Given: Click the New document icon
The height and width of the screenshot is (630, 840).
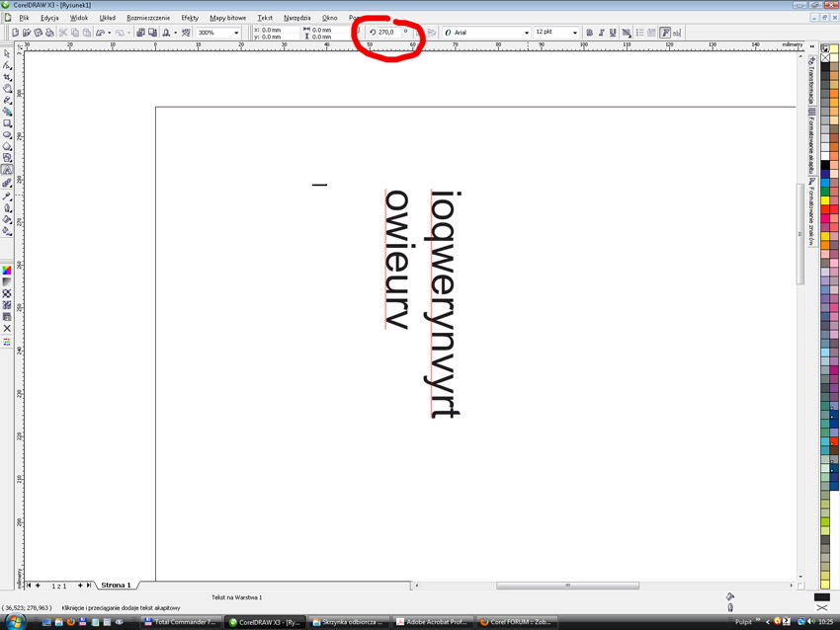Looking at the screenshot, I should click(15, 33).
